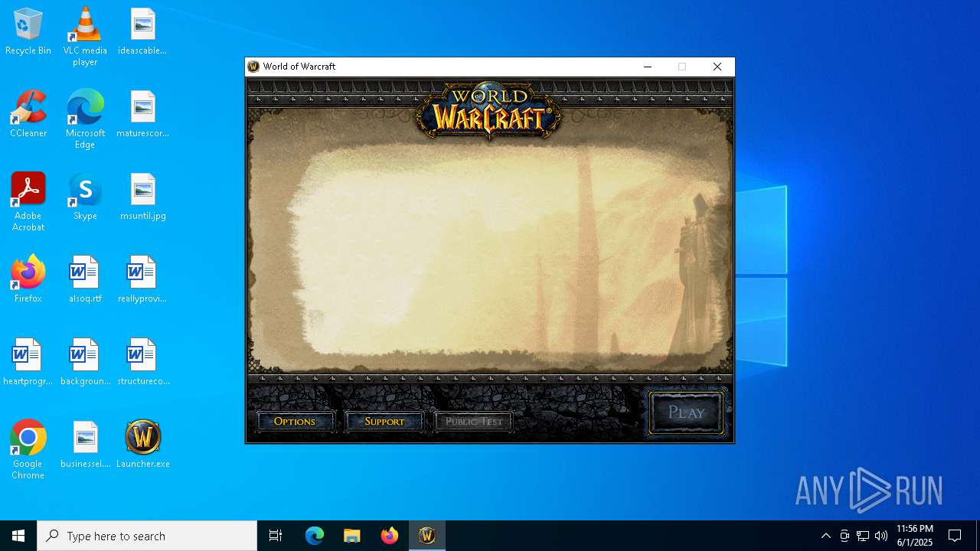This screenshot has height=551, width=980.
Task: Open the Recycle Bin desktop icon
Action: click(28, 32)
